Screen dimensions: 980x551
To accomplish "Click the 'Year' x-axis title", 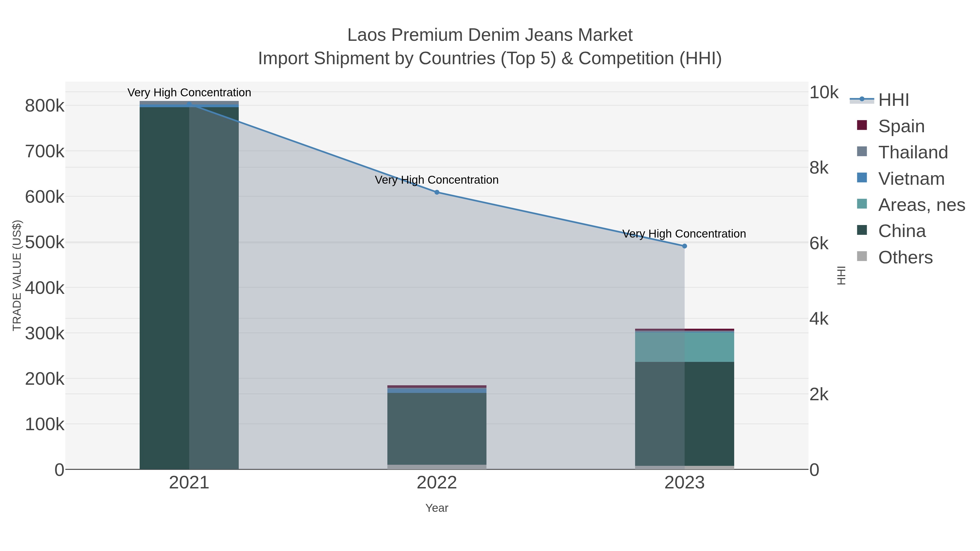I will point(437,508).
